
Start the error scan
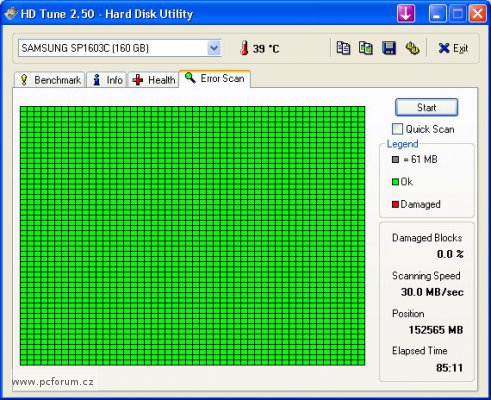point(426,107)
